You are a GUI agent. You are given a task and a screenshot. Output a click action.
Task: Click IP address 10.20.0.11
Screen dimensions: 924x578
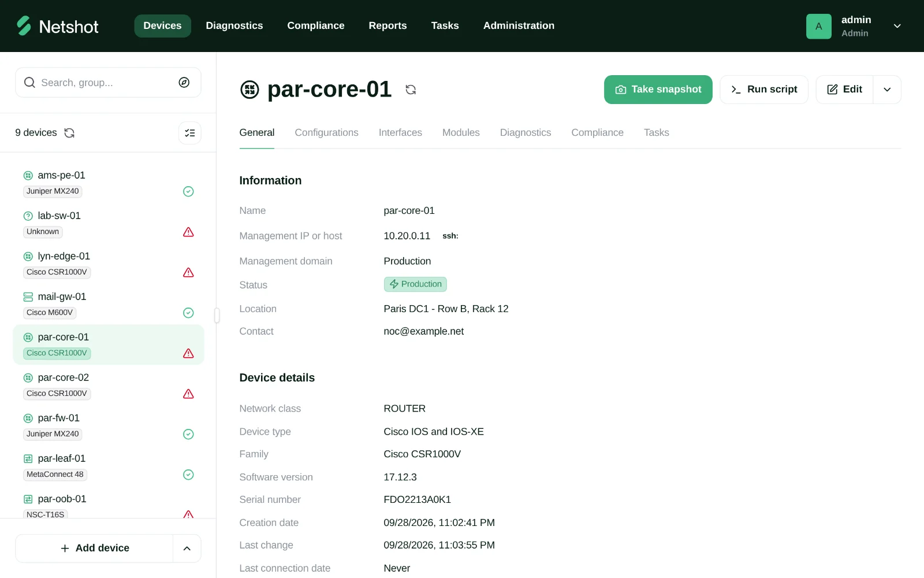click(x=407, y=236)
